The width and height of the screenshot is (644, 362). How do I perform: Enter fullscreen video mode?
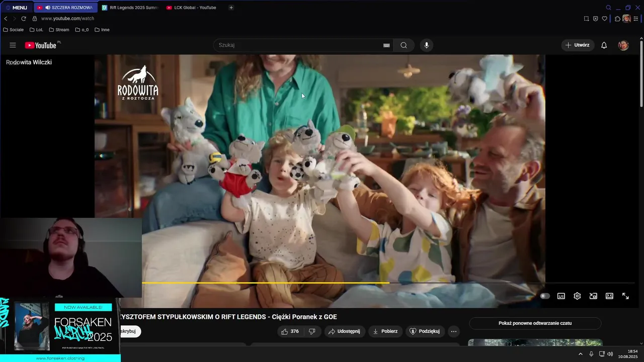(x=625, y=296)
